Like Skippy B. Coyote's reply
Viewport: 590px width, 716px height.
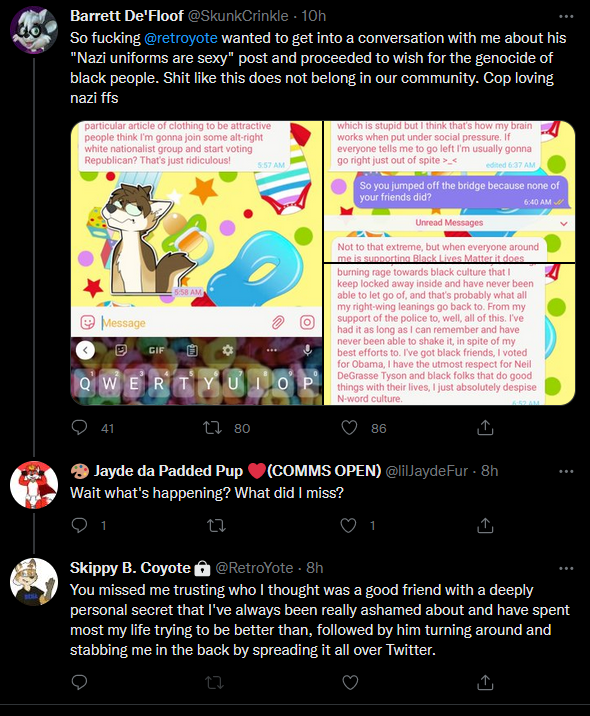350,683
